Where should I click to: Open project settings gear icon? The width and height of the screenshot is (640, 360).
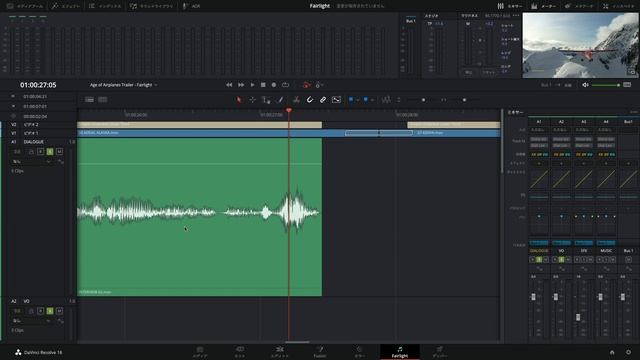pos(628,352)
